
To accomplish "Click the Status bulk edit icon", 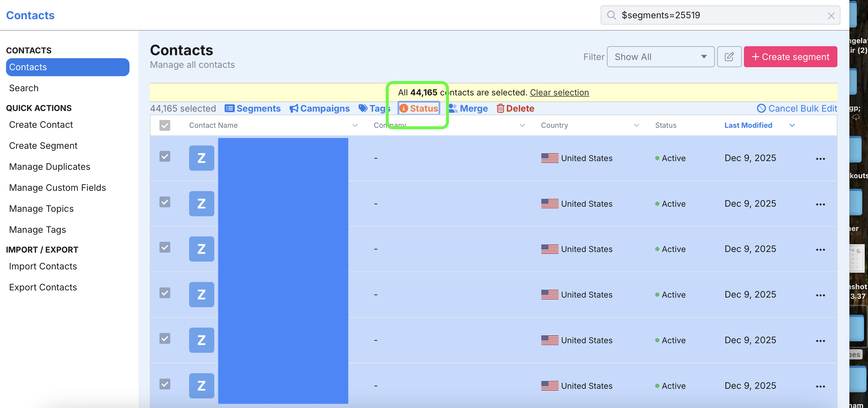I will pos(403,108).
